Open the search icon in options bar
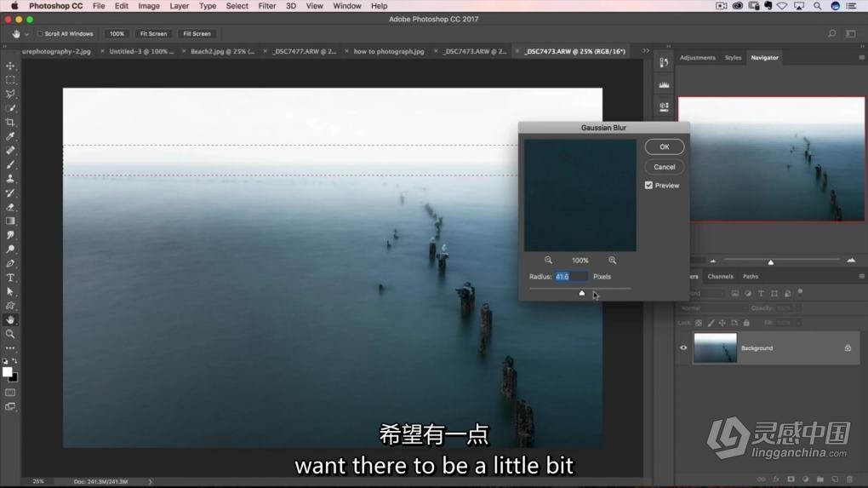This screenshot has height=488, width=868. [832, 34]
